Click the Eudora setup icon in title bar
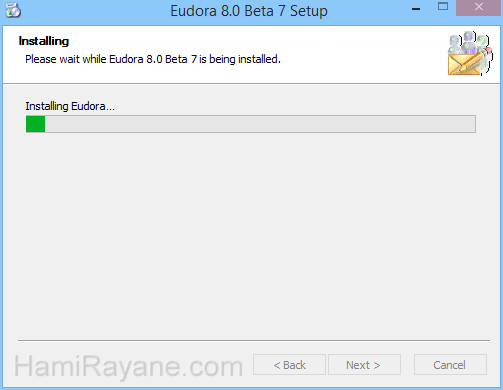Image resolution: width=503 pixels, height=390 pixels. (13, 10)
